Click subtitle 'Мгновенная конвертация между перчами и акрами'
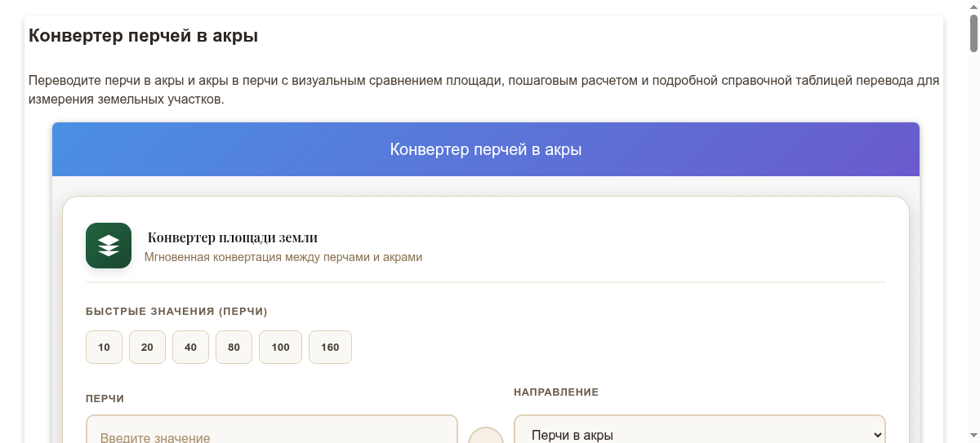Viewport: 980px width, 443px height. coord(283,257)
